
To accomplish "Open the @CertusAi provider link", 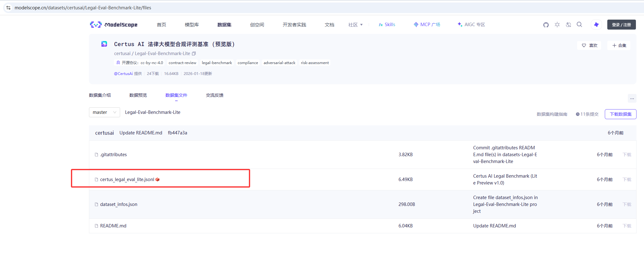I will pyautogui.click(x=124, y=74).
